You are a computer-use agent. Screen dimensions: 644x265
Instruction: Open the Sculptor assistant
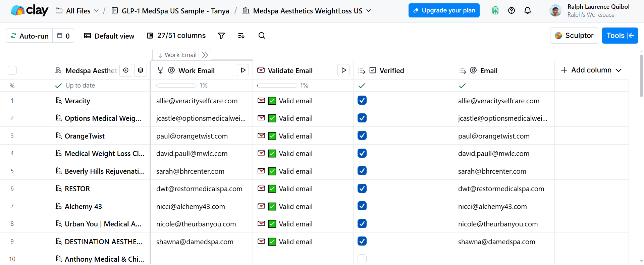[574, 36]
